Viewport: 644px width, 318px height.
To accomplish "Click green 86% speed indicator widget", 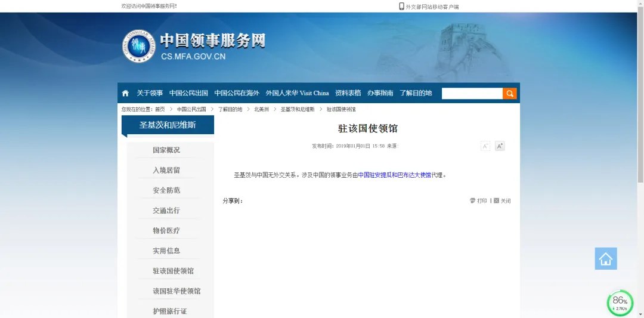I will pos(620,303).
